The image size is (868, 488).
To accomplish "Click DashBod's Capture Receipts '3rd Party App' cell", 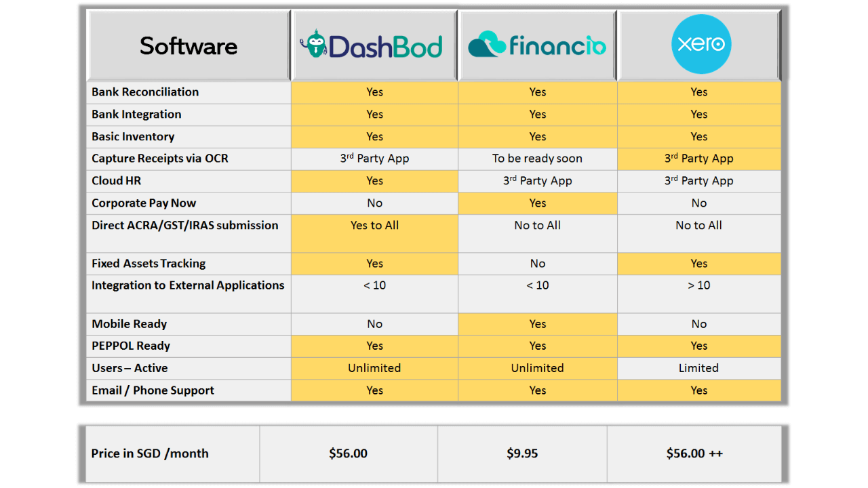I will 375,159.
